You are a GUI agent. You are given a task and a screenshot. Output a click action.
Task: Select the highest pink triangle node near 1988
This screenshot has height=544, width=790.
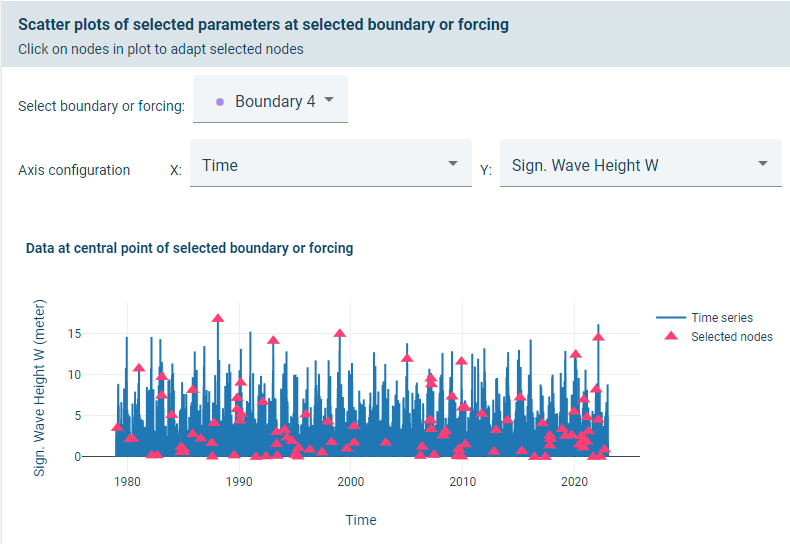[218, 318]
